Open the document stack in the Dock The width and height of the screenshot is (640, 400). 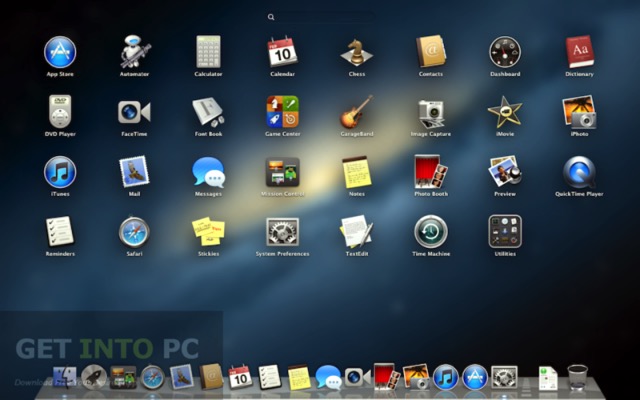pos(548,378)
